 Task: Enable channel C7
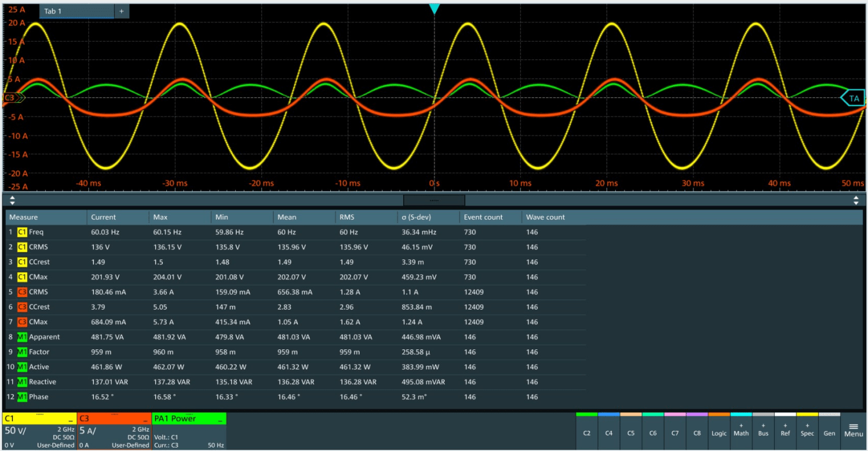[675, 430]
